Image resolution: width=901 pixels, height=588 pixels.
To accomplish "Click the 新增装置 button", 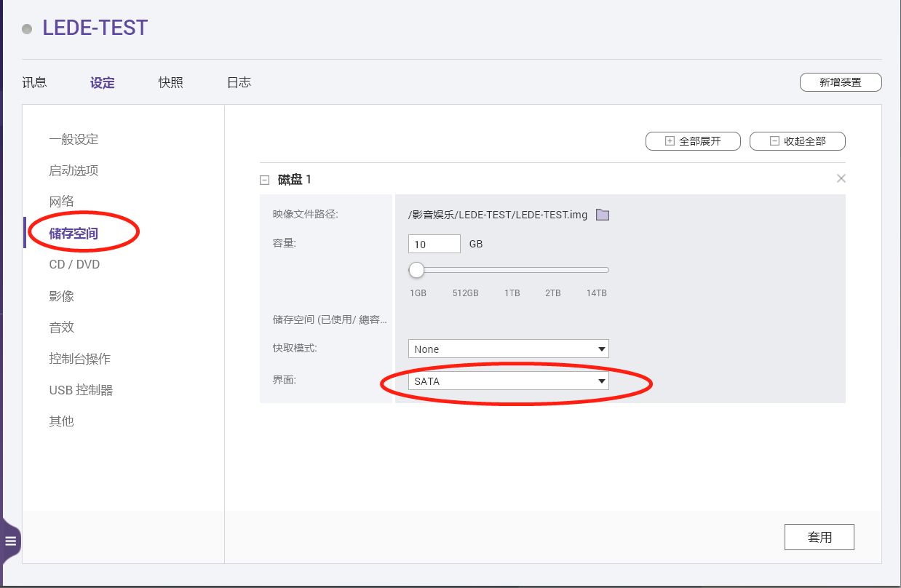I will click(841, 82).
